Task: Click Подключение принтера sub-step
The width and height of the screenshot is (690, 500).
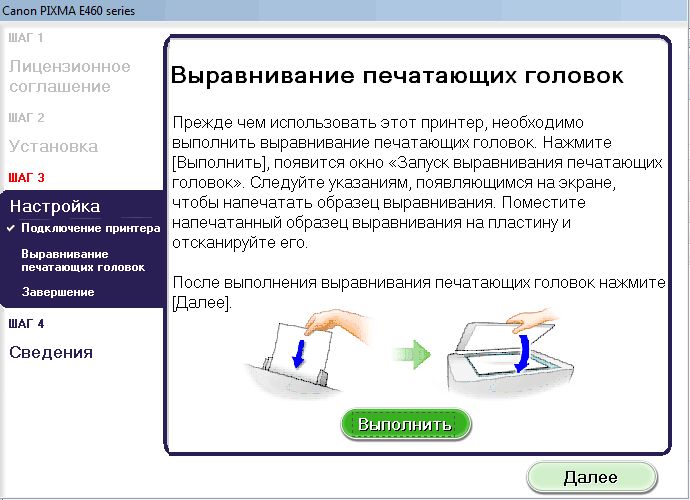Action: pyautogui.click(x=91, y=228)
